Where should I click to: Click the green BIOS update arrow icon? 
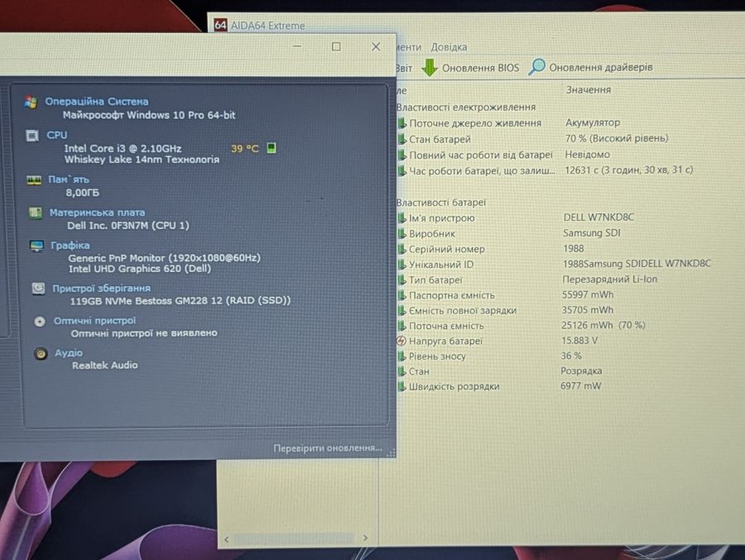pyautogui.click(x=430, y=68)
